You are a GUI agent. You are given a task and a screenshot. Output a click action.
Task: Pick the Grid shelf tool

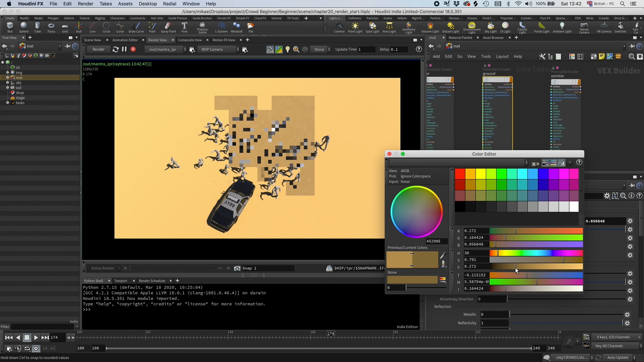click(65, 27)
